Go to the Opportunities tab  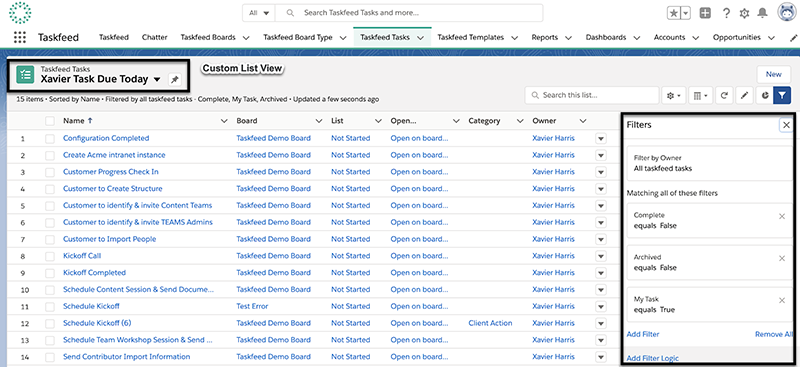pyautogui.click(x=737, y=37)
